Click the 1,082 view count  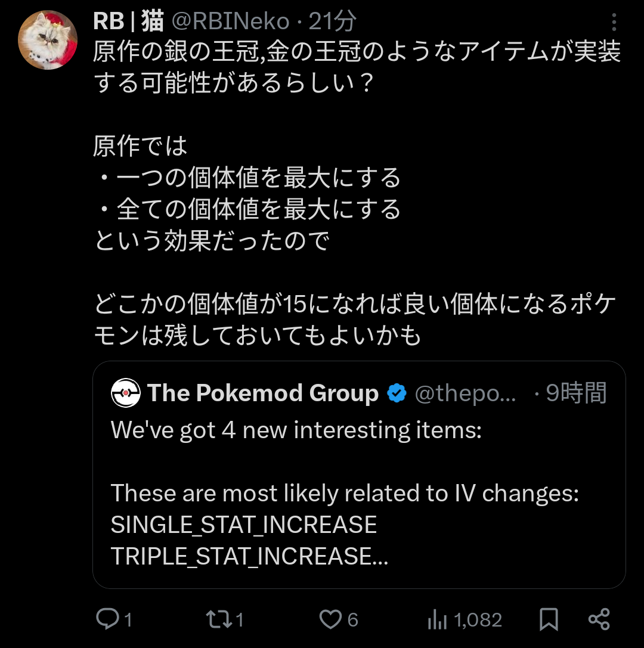478,619
